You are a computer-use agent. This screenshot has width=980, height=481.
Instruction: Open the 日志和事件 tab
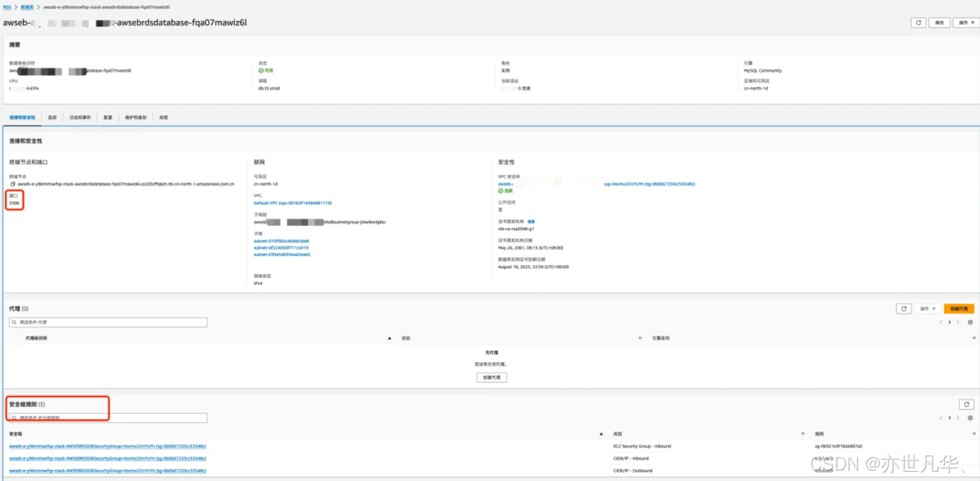tap(80, 117)
